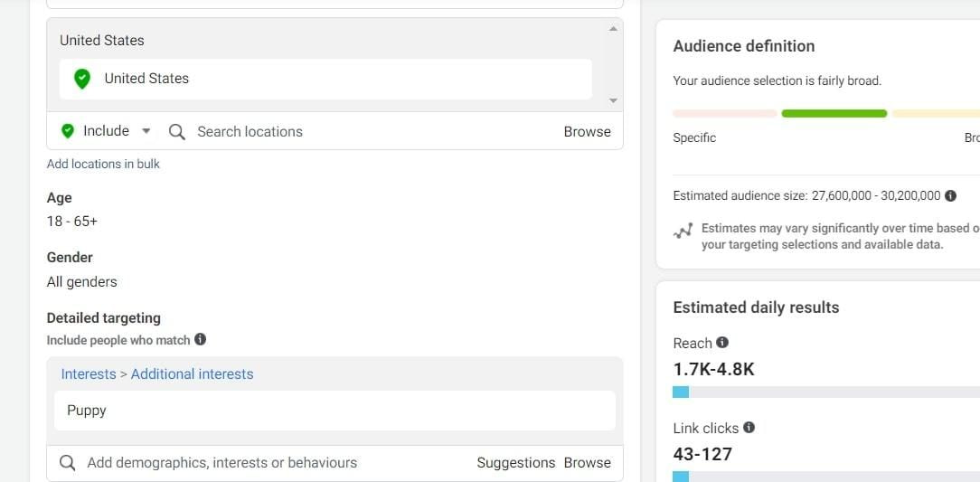This screenshot has height=482, width=980.
Task: Open the Include dropdown for locations
Action: pyautogui.click(x=146, y=131)
